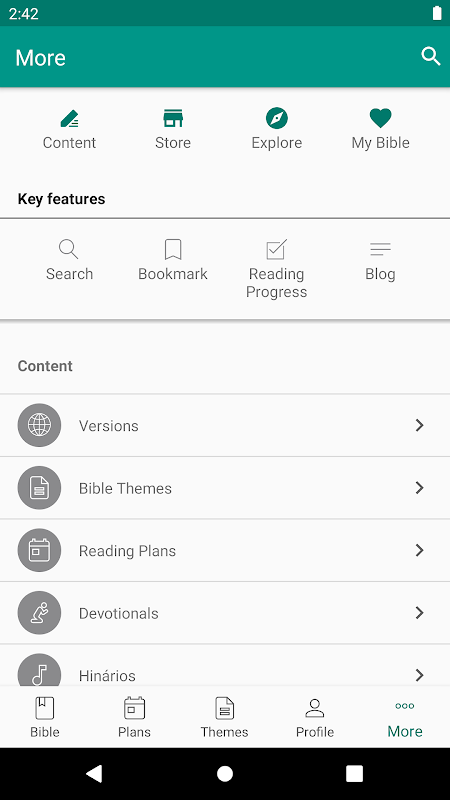Tap the Explore compass icon

point(277,118)
